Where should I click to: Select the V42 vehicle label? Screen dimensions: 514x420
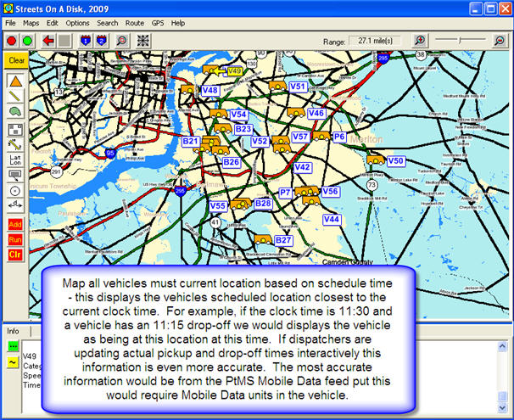click(302, 167)
